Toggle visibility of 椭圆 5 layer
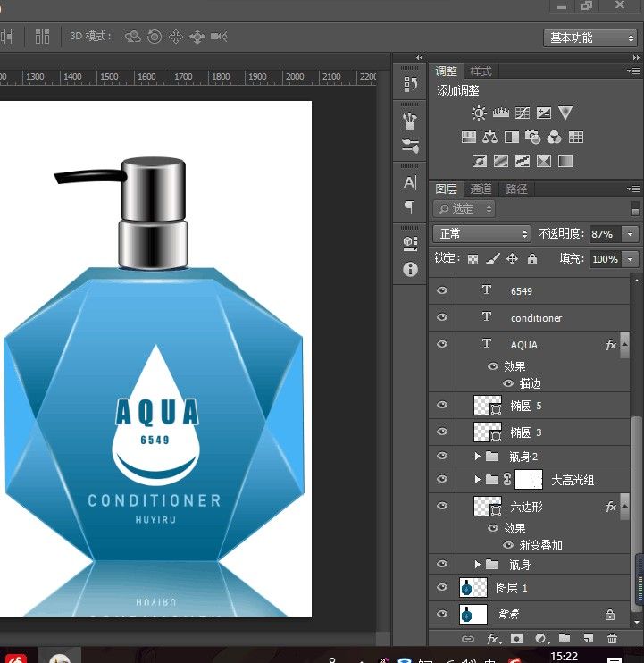 click(x=441, y=406)
